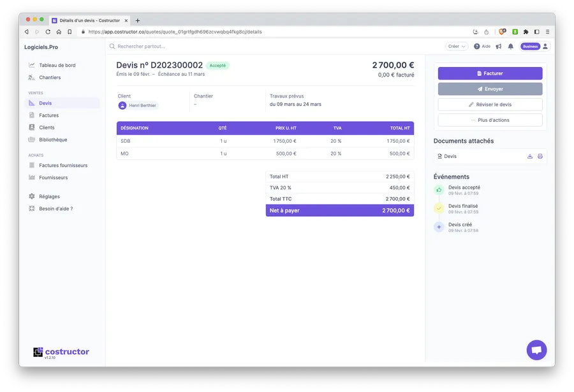The image size is (574, 392).
Task: Bookmark this page in the browser toolbar
Action: (x=70, y=31)
